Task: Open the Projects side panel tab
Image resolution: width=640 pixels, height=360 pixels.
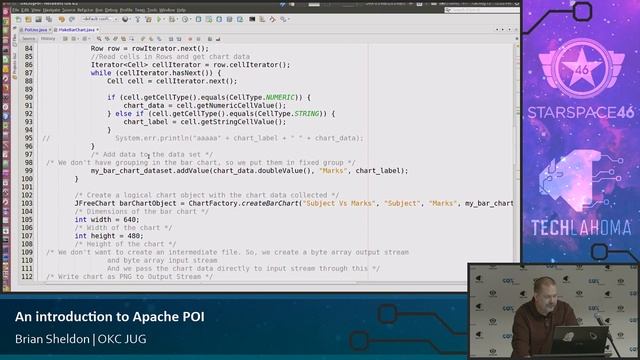Action: [15, 67]
